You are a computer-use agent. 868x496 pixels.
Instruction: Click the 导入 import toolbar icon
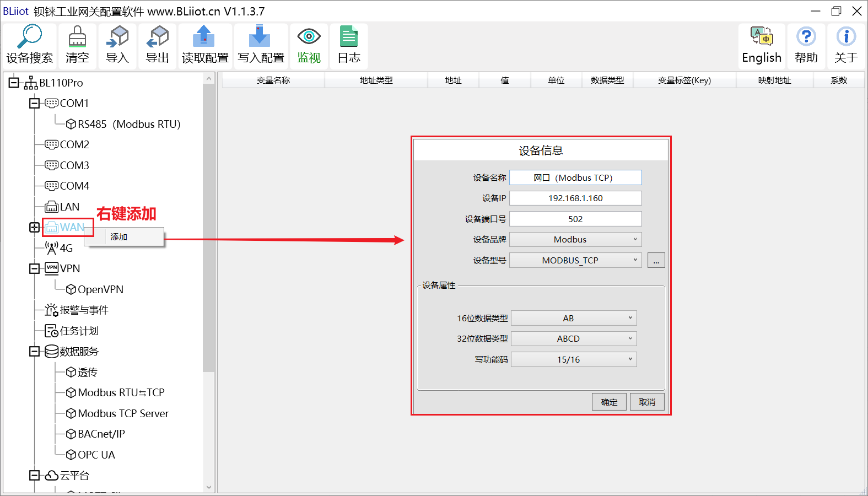(117, 37)
